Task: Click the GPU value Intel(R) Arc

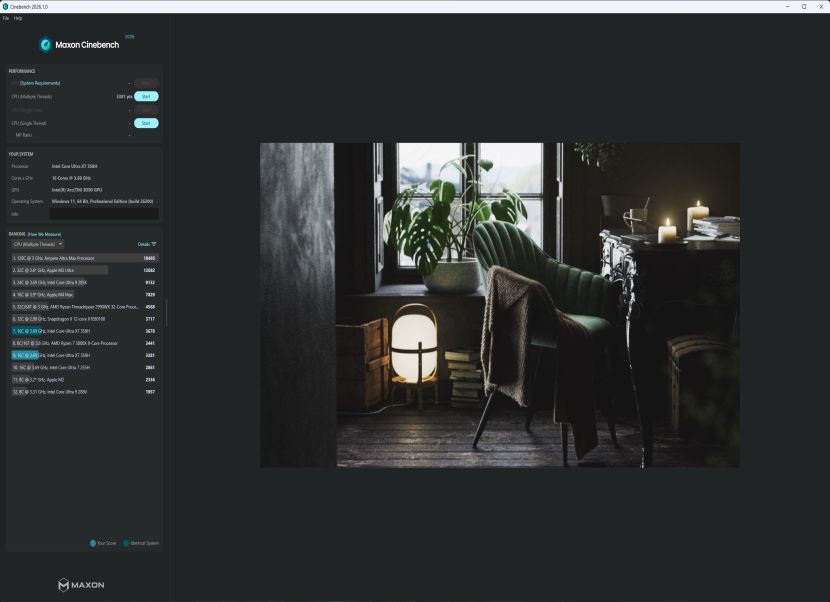Action: [x=77, y=190]
